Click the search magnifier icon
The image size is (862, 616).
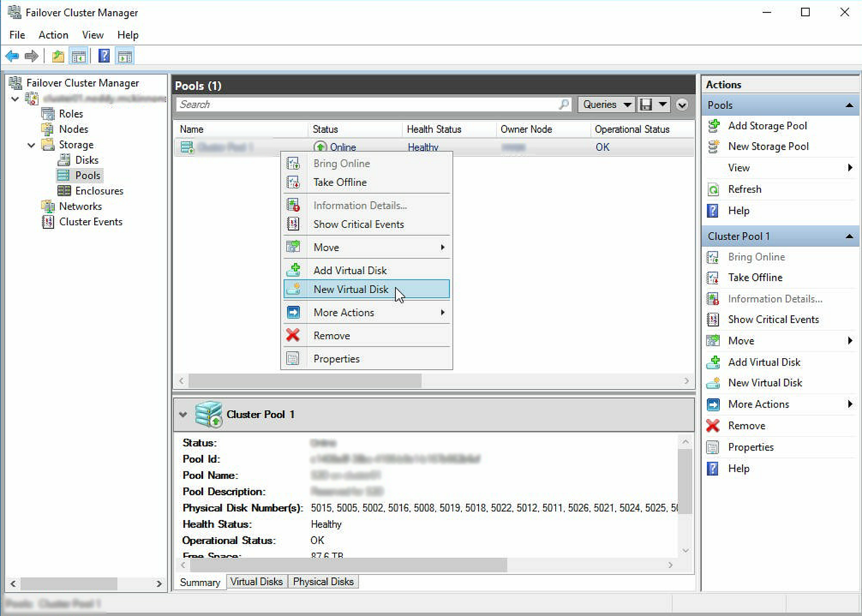pyautogui.click(x=564, y=105)
